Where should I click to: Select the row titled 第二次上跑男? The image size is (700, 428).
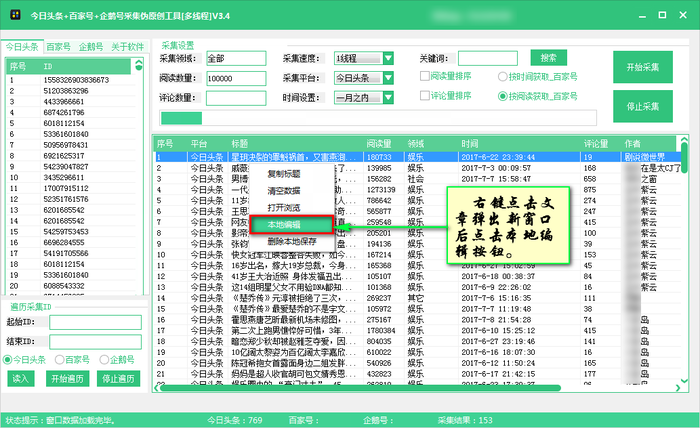418,331
